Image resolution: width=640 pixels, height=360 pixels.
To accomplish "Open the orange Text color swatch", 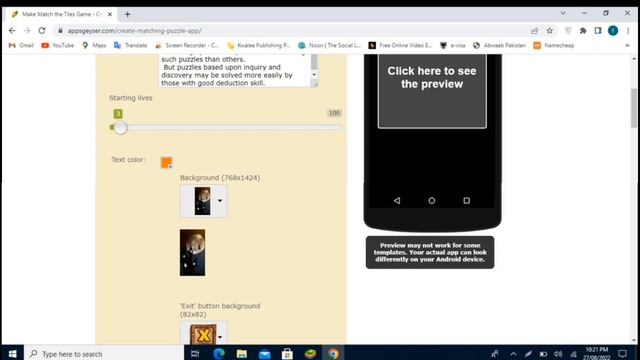I will click(x=166, y=162).
